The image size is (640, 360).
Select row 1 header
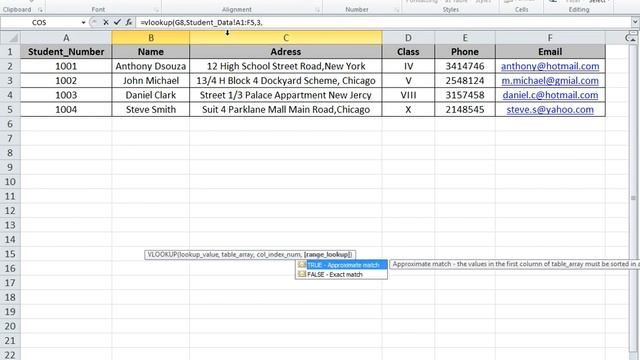tap(10, 51)
